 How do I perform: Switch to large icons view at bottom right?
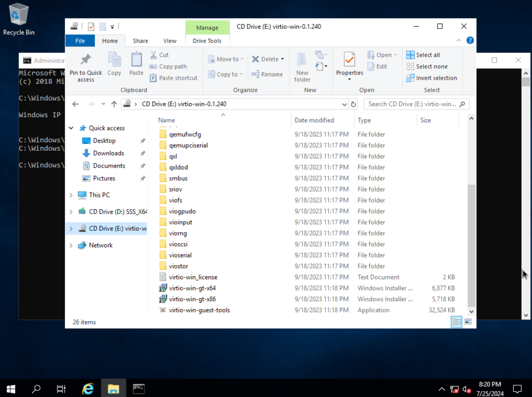[x=468, y=322]
